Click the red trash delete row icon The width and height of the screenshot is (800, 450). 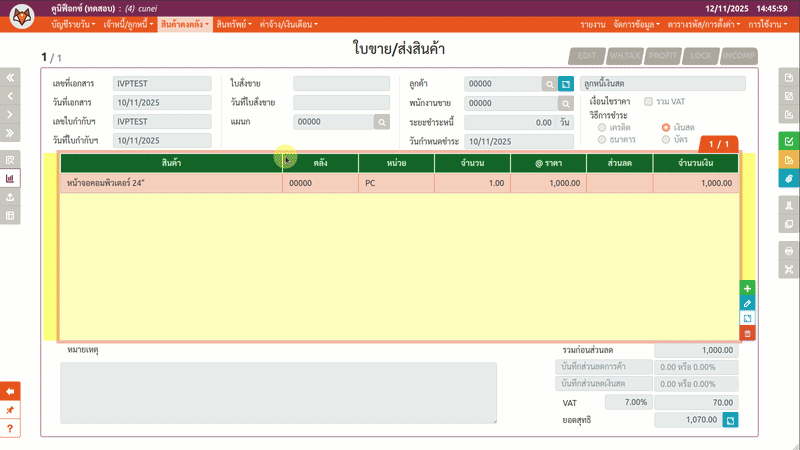[748, 333]
